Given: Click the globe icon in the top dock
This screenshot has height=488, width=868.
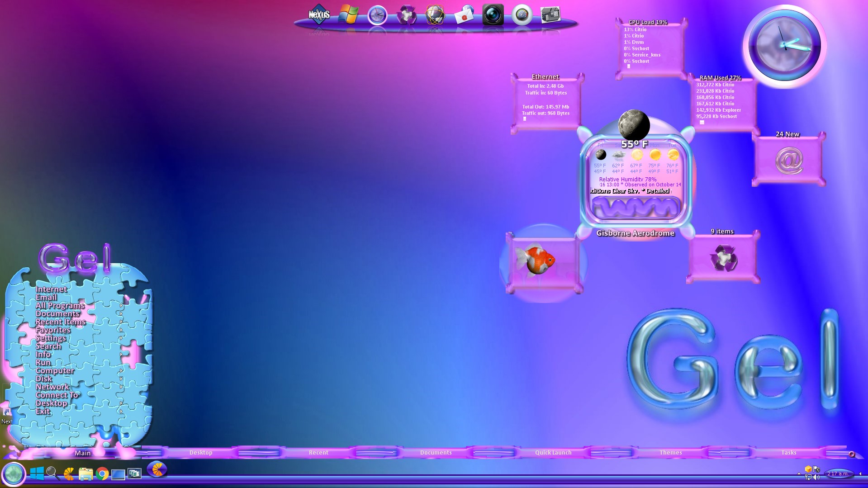Looking at the screenshot, I should pos(435,15).
